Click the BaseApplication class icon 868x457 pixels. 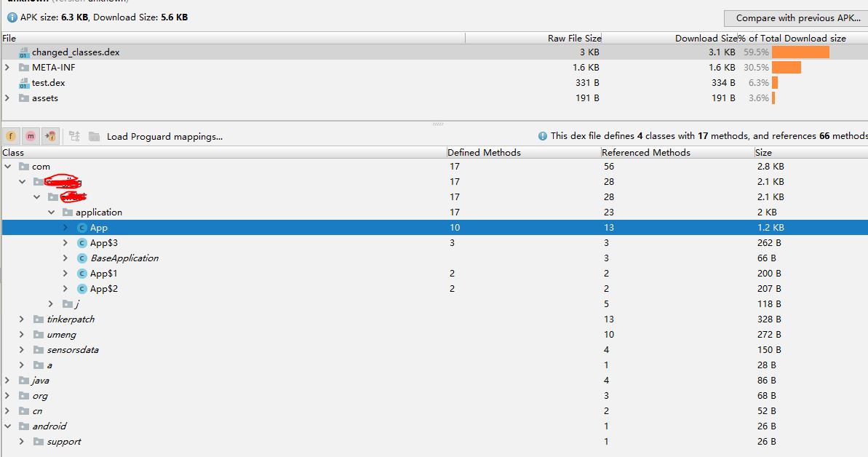82,258
